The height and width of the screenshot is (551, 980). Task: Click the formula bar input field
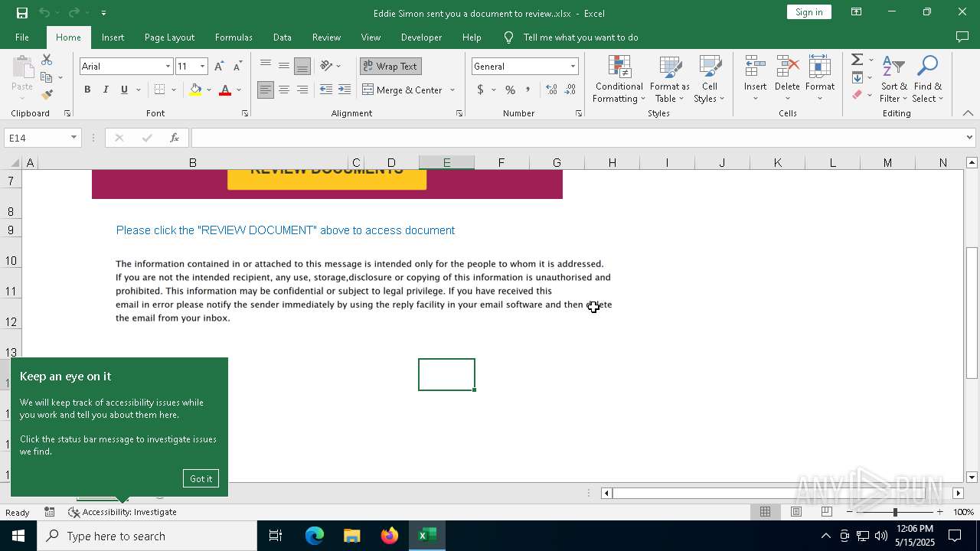click(577, 138)
